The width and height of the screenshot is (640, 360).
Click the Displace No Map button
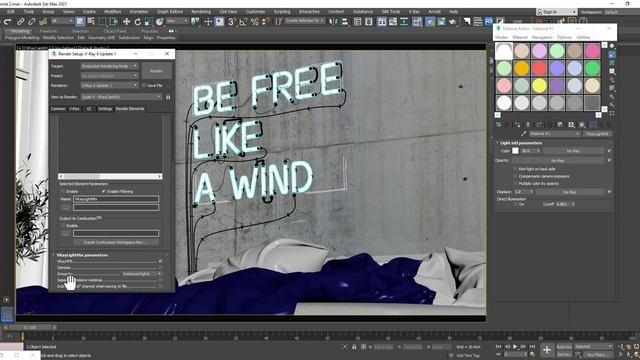570,192
